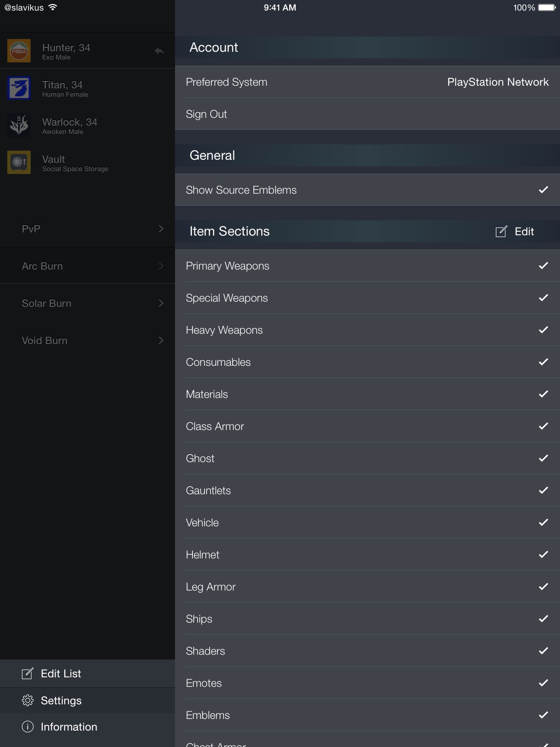560x747 pixels.
Task: Click the Settings gear icon
Action: click(28, 700)
